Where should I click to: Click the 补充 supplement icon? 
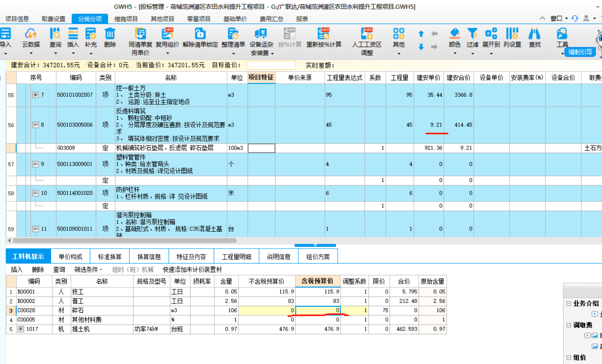[90, 34]
